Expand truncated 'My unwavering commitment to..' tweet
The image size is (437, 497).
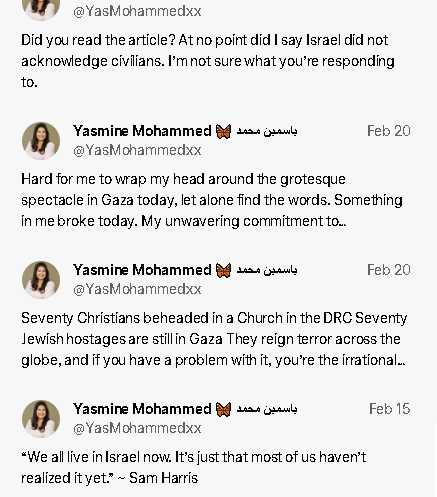point(212,200)
